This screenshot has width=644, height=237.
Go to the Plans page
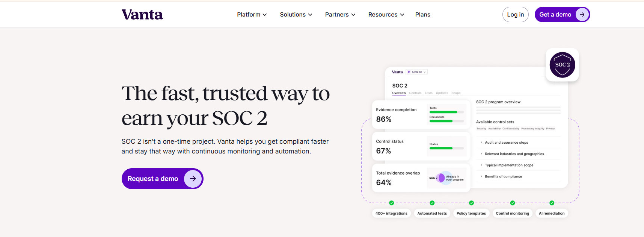422,15
